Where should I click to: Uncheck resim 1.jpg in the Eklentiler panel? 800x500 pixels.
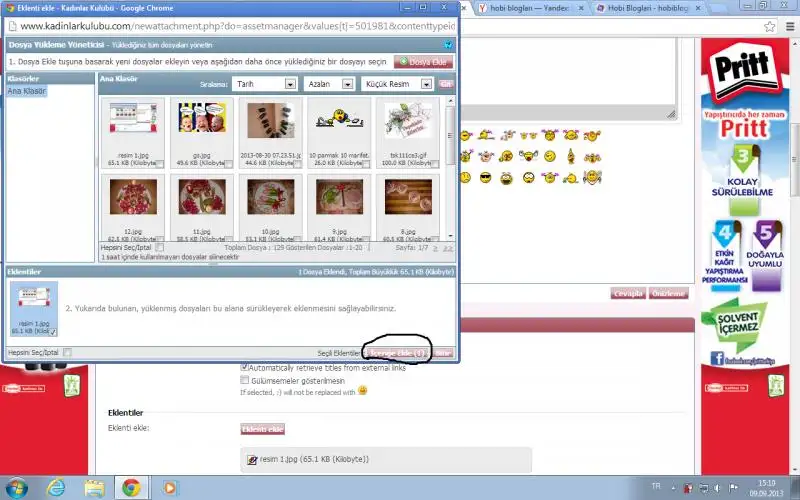coord(53,332)
